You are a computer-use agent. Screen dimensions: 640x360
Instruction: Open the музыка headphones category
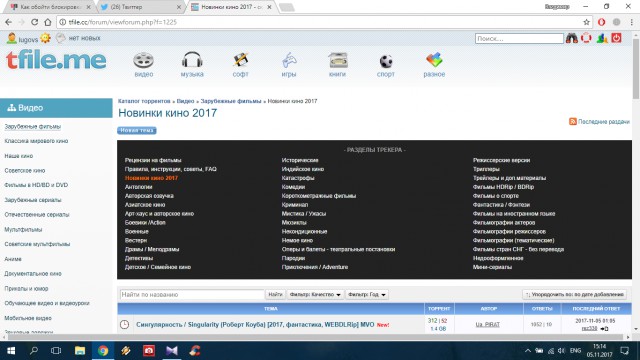[192, 64]
